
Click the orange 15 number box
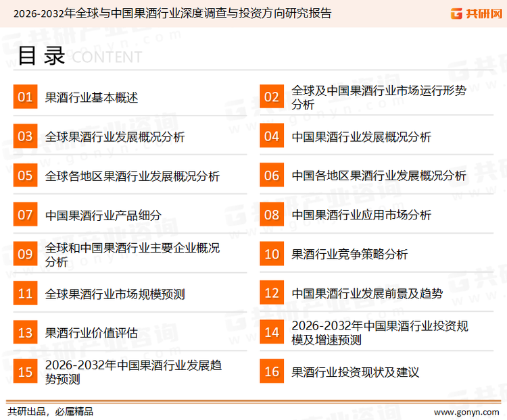click(25, 371)
